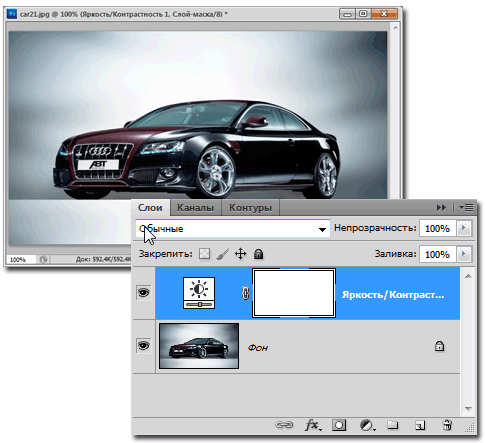Click Непрозрачность 100% value field
The height and width of the screenshot is (443, 485).
(x=438, y=228)
